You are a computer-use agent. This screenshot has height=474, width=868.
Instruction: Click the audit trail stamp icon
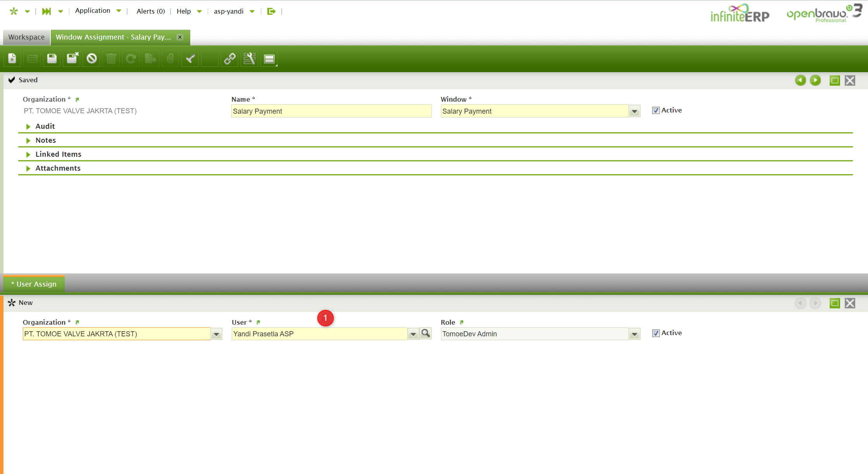point(190,59)
